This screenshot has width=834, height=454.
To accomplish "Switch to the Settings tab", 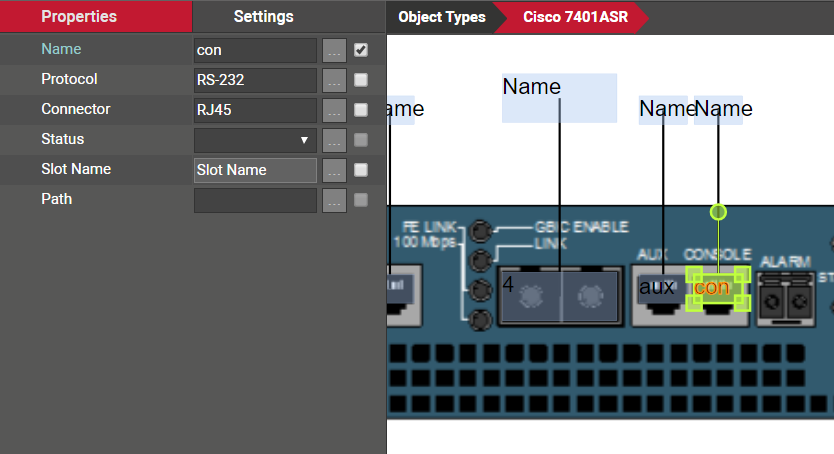I will pyautogui.click(x=263, y=17).
